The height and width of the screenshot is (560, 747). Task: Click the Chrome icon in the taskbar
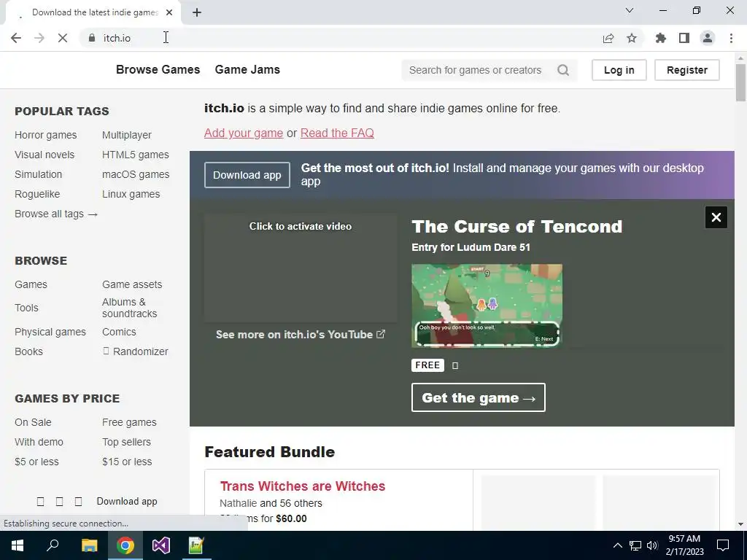click(x=125, y=545)
